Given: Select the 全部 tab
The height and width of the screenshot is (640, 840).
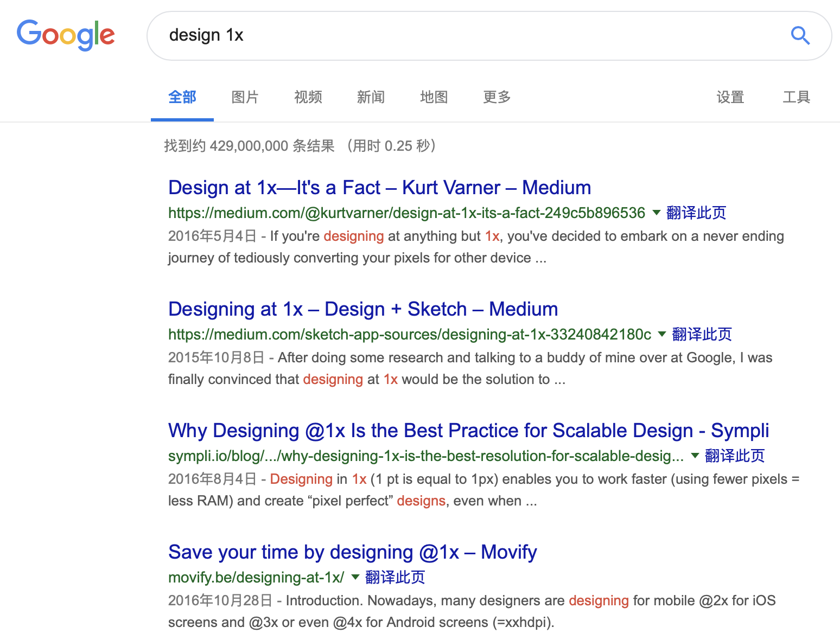Looking at the screenshot, I should point(182,97).
